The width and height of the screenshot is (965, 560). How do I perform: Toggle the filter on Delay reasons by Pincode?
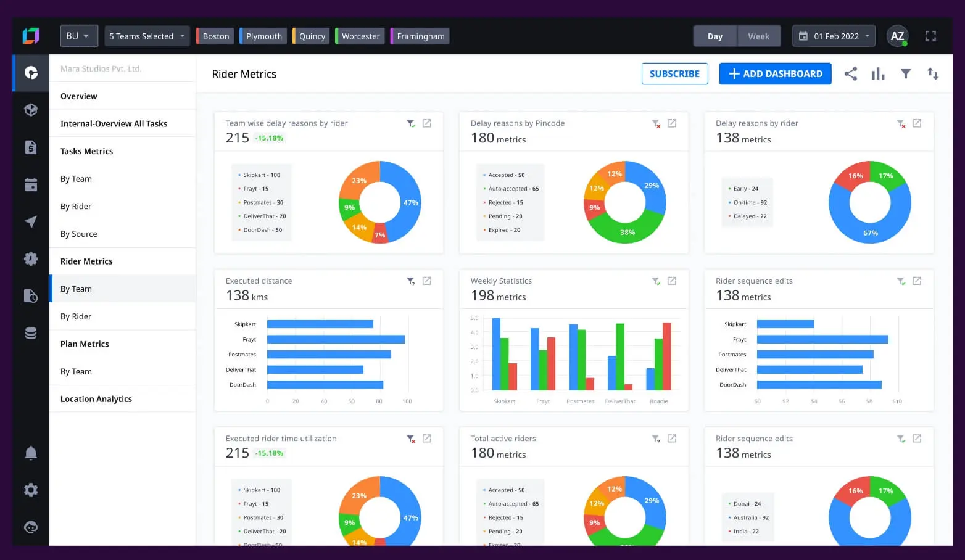[656, 123]
